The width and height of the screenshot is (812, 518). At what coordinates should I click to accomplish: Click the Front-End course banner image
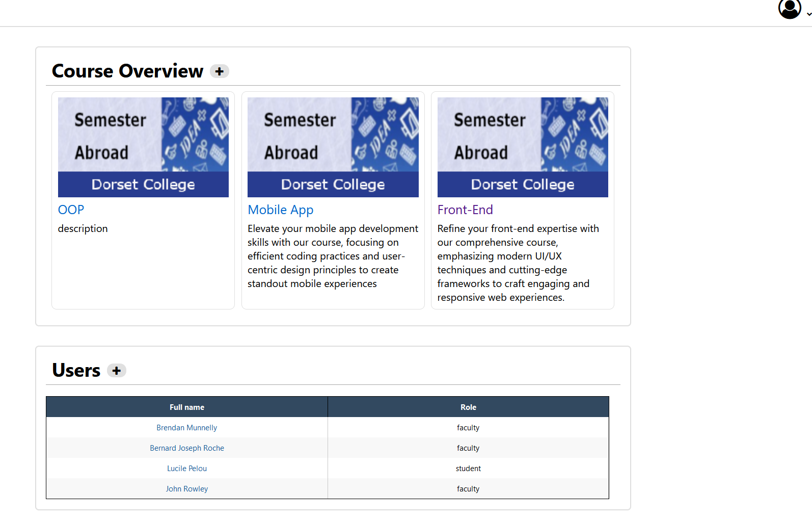click(523, 147)
